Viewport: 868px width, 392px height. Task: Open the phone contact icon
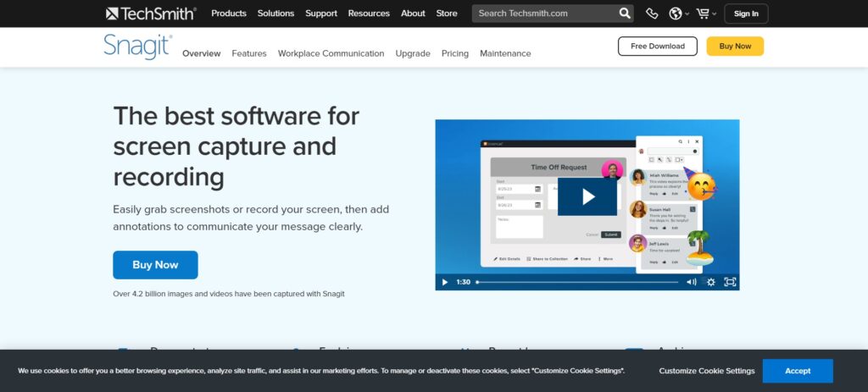pos(652,14)
